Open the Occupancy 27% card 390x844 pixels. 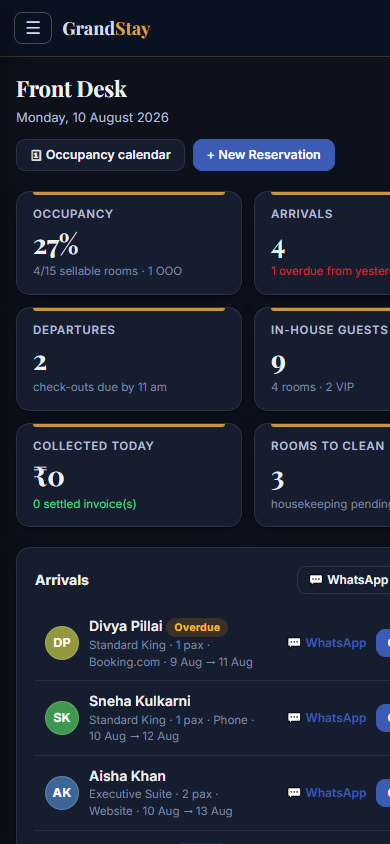pos(129,243)
